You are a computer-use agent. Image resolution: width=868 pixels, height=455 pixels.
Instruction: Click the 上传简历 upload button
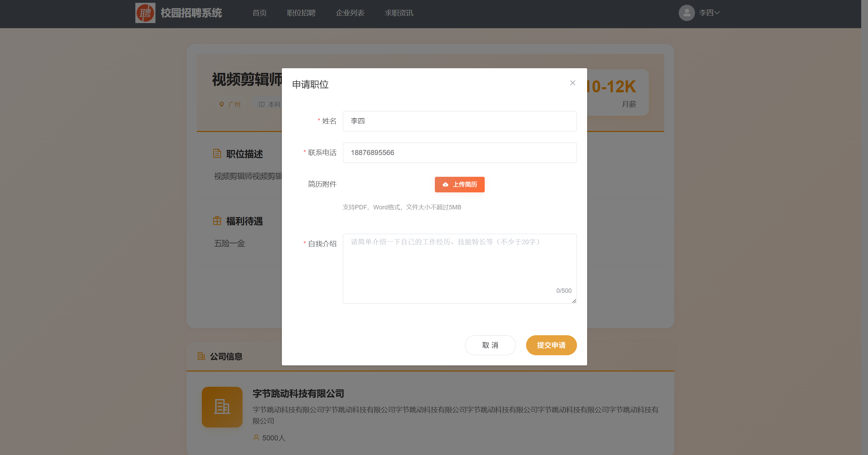(x=459, y=184)
